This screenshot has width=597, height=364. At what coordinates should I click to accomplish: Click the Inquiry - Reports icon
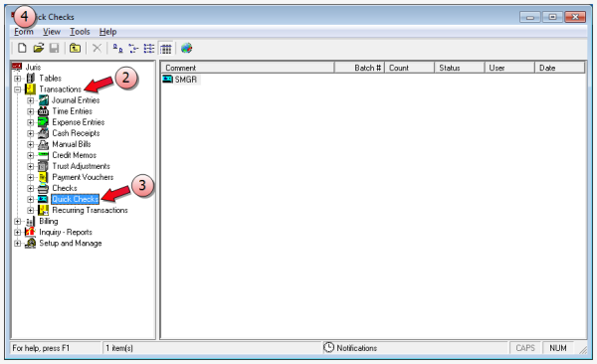pyautogui.click(x=30, y=232)
